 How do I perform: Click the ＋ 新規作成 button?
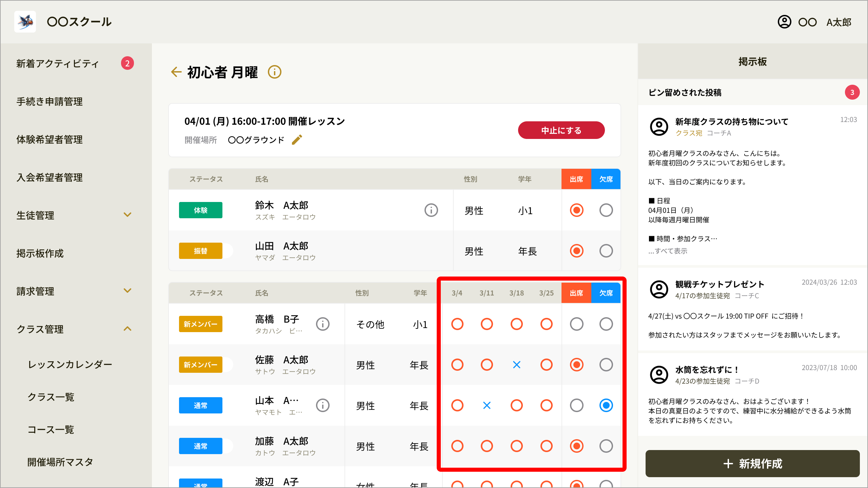(753, 464)
